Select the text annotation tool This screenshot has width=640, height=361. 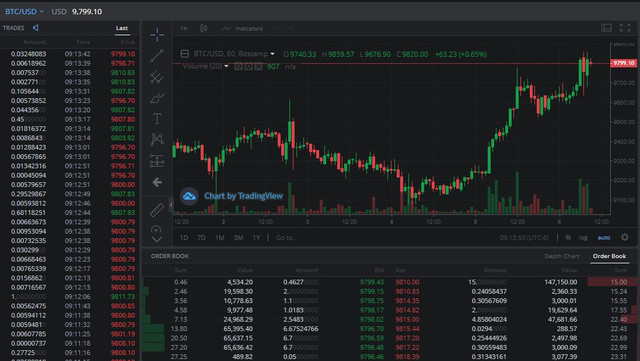click(x=157, y=119)
